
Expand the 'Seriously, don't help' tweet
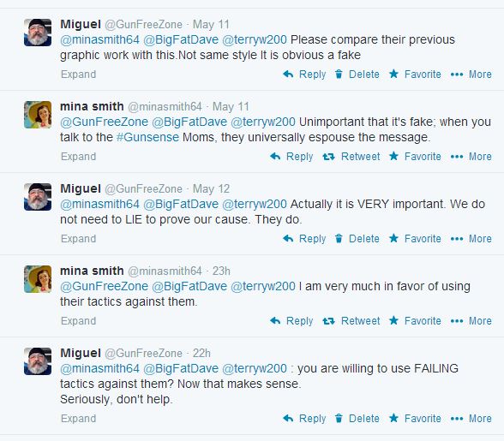pos(79,419)
